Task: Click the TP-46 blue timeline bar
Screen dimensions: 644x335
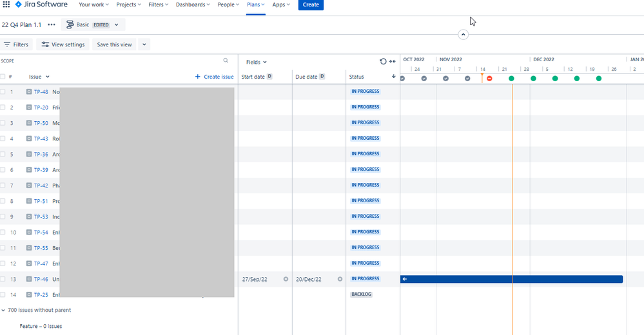Action: pos(511,279)
